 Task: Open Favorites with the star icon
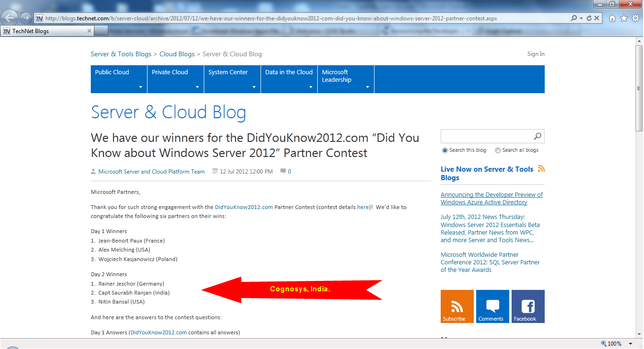pos(625,17)
